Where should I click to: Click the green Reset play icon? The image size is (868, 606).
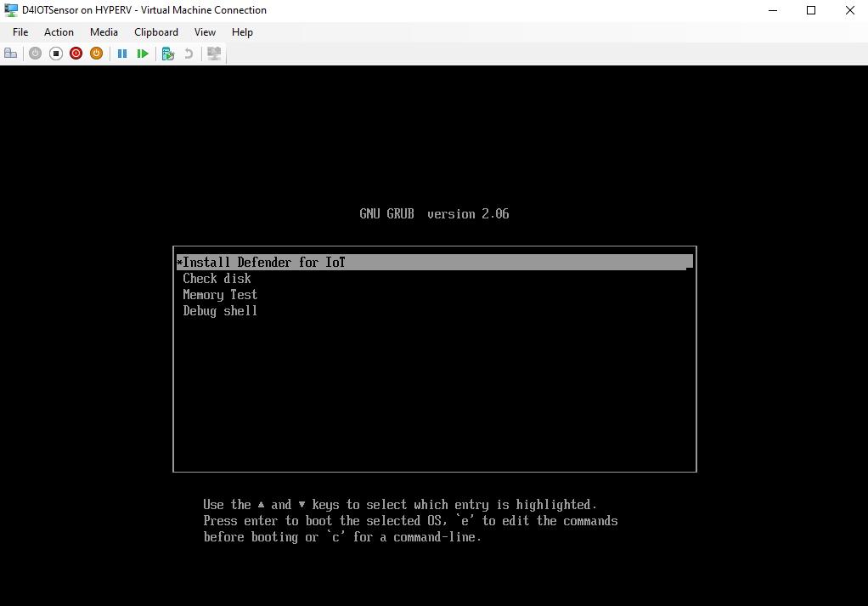(143, 54)
